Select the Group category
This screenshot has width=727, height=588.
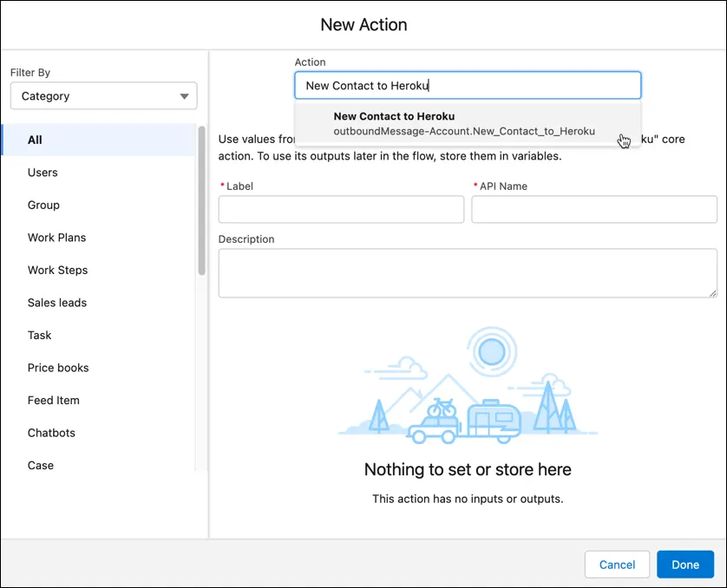pyautogui.click(x=99, y=205)
